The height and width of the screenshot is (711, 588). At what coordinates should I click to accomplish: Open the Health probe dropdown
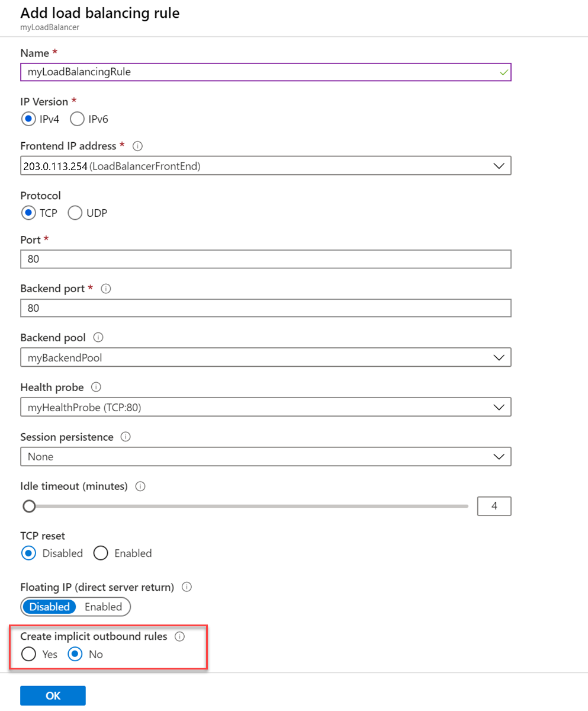click(500, 407)
